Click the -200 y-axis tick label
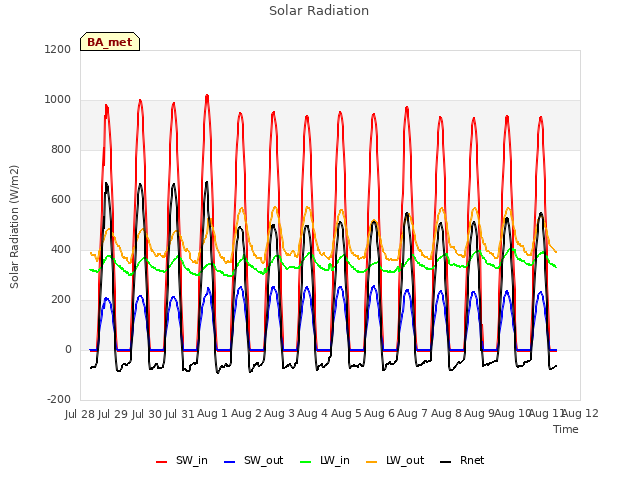 coord(59,400)
